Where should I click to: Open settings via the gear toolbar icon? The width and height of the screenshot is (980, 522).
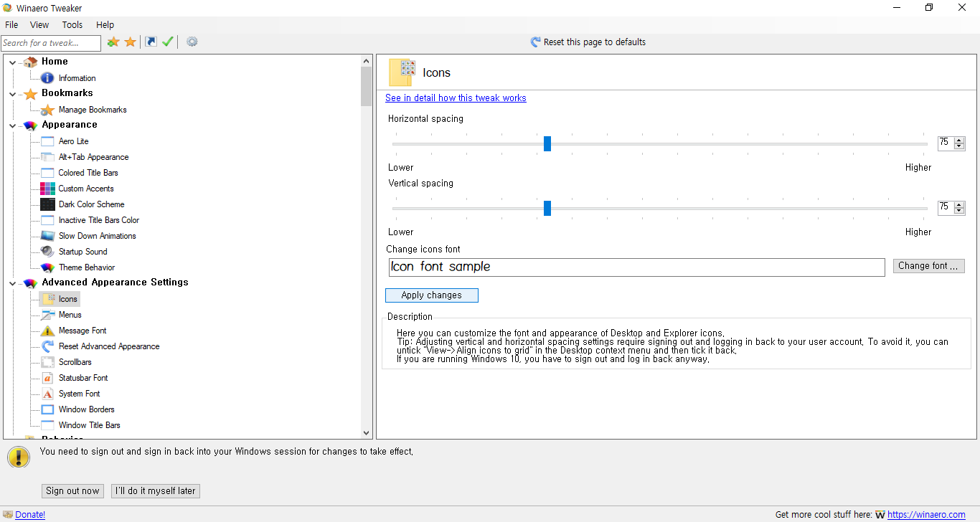[x=192, y=42]
